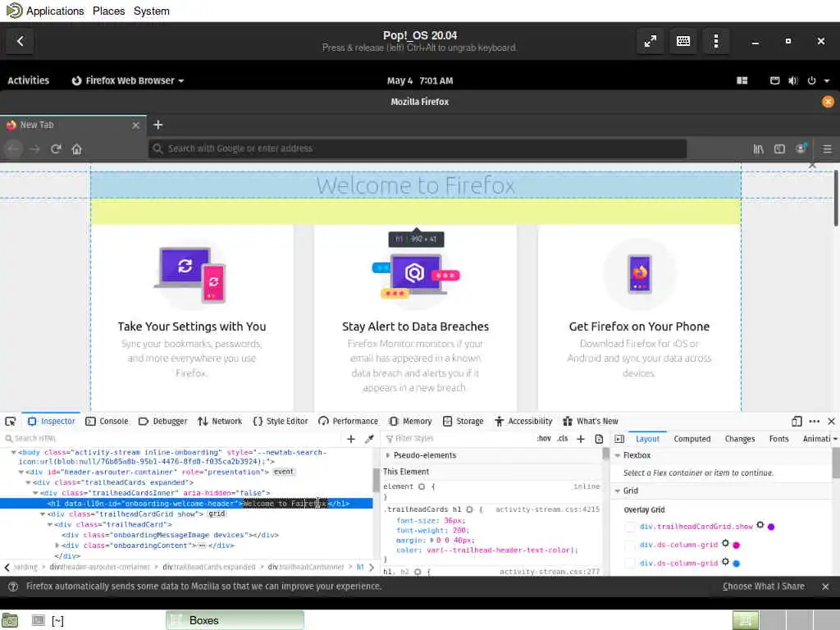This screenshot has width=840, height=630.
Task: Open a new tab with plus button
Action: point(158,125)
